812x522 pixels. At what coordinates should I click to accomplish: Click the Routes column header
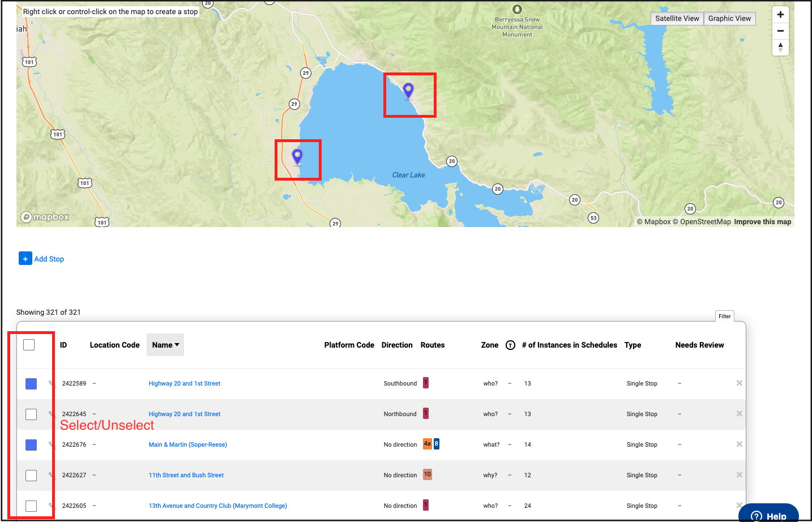433,345
